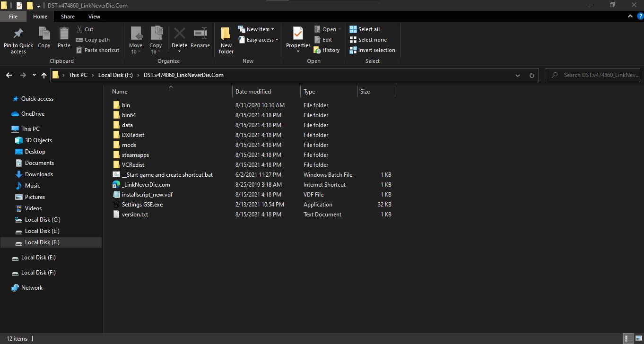Screen dimensions: 644x344
Task: Click the Pin to Quick access icon
Action: [x=18, y=34]
